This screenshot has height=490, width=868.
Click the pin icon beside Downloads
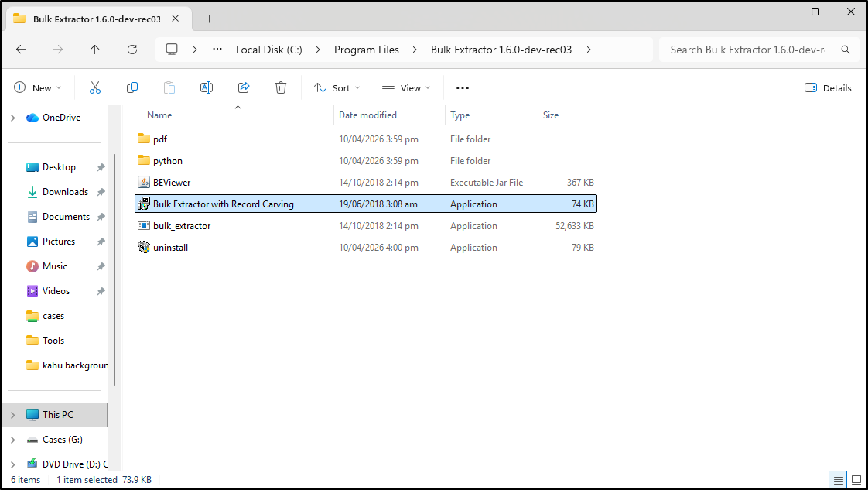pyautogui.click(x=101, y=192)
